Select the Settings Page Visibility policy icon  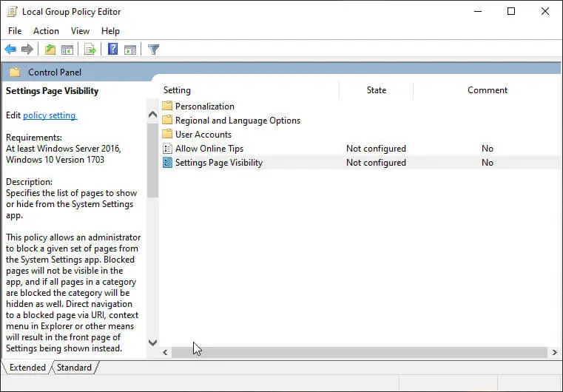pyautogui.click(x=167, y=163)
